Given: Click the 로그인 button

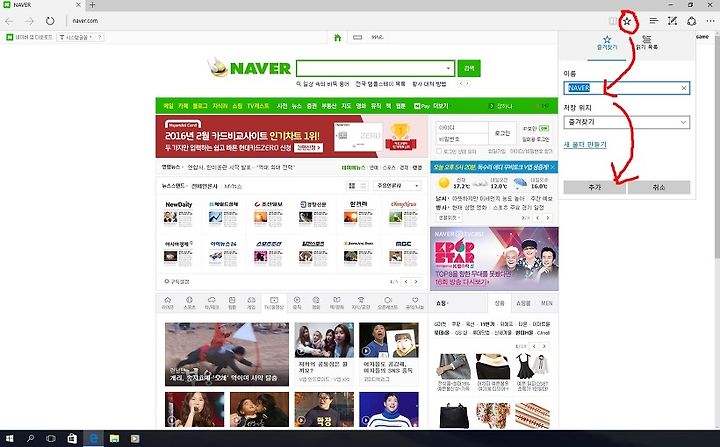Looking at the screenshot, I should (x=502, y=133).
